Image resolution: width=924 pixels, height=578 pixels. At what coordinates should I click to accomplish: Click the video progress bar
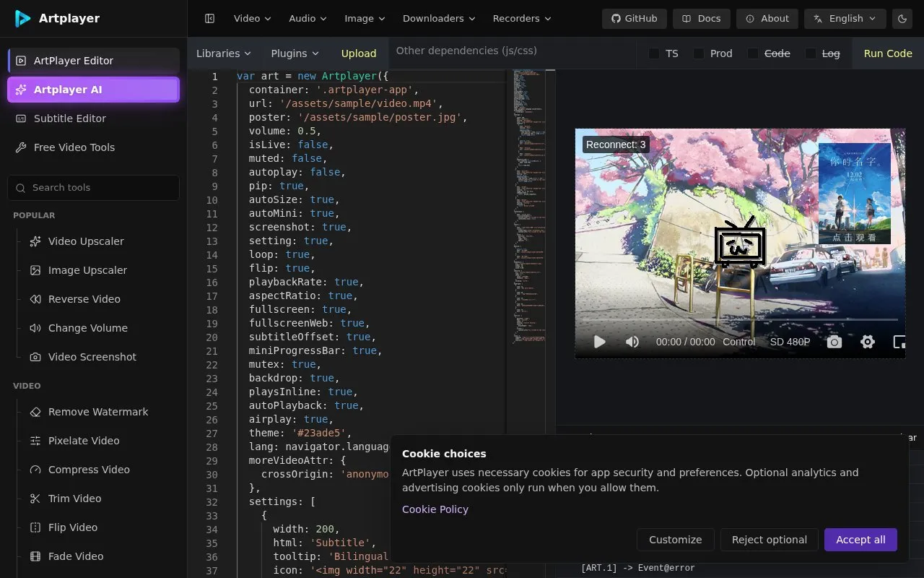click(740, 319)
